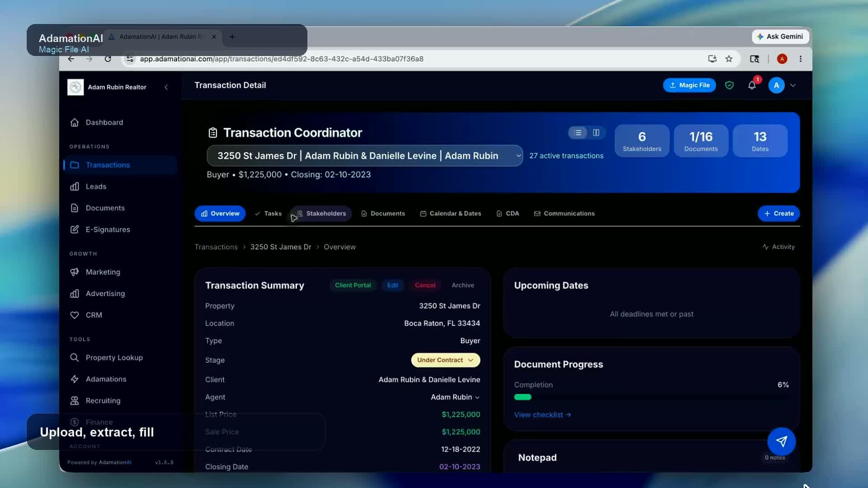This screenshot has width=868, height=488.
Task: Click the browser address bar URL
Action: (x=282, y=59)
